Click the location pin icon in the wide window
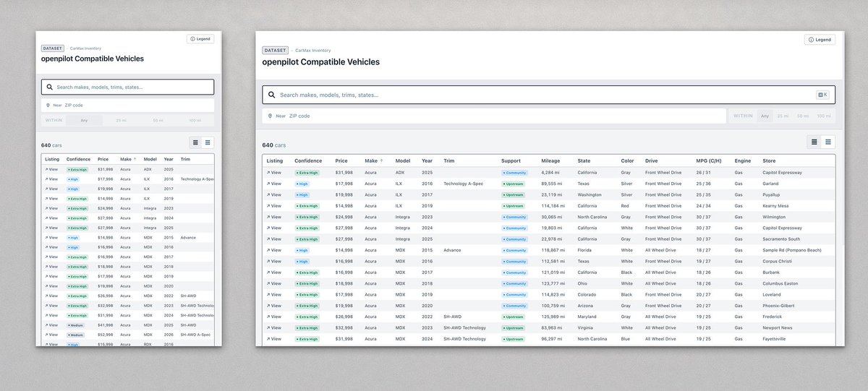 pyautogui.click(x=271, y=116)
